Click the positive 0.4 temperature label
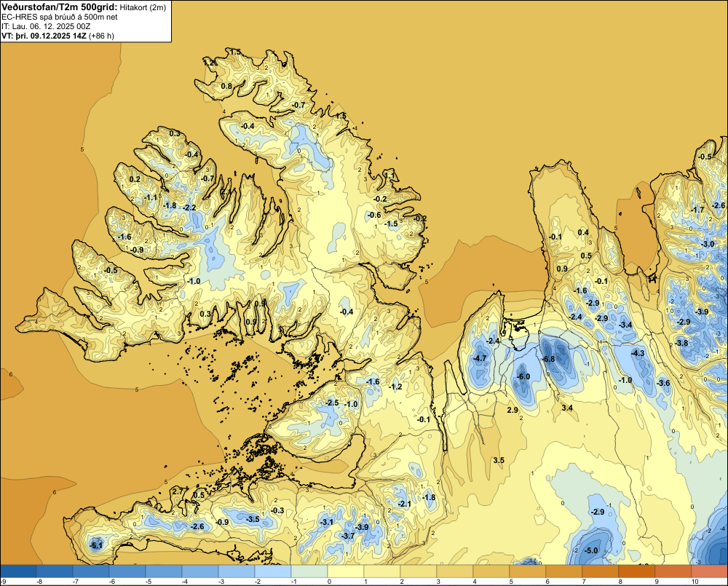728x586 pixels. tap(583, 233)
